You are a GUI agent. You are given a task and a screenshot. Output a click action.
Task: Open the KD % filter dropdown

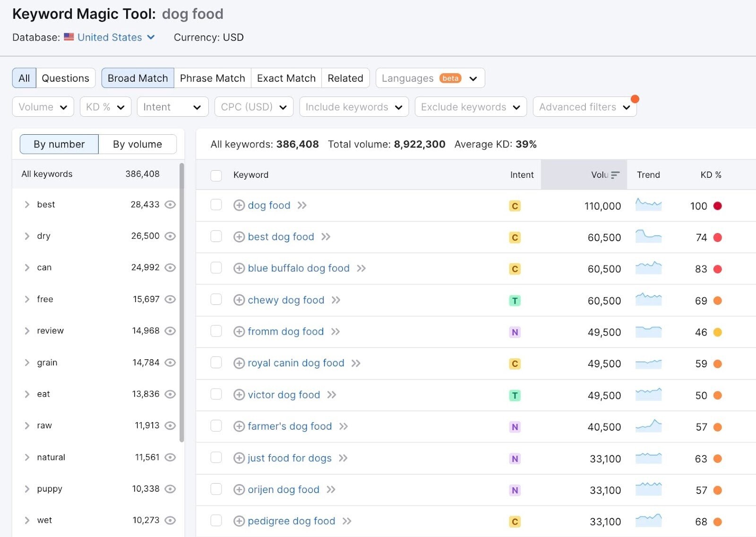[x=105, y=107]
